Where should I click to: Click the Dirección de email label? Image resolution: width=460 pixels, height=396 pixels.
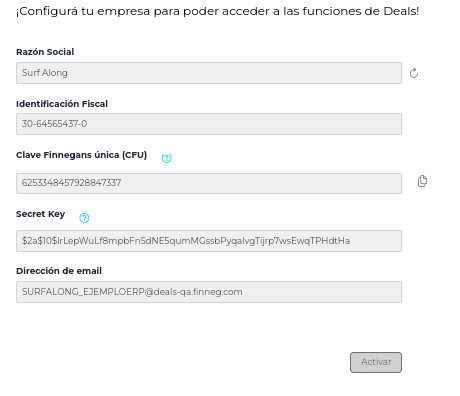pos(59,271)
